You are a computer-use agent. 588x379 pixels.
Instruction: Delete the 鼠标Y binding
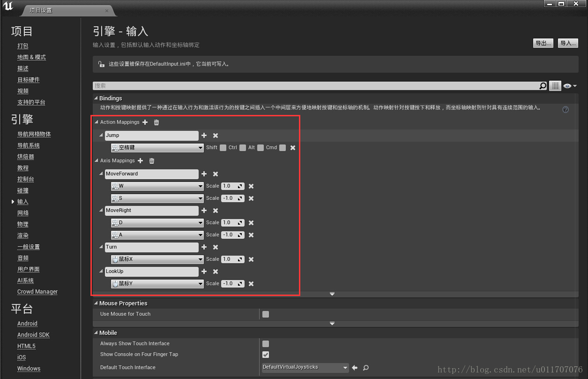pos(251,284)
